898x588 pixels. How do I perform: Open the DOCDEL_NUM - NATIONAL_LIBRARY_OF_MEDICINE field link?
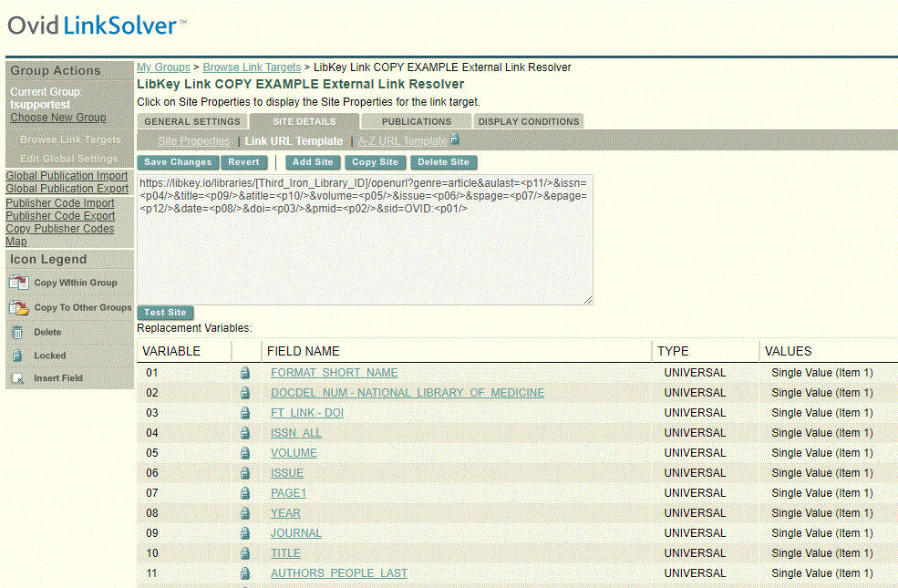[x=408, y=393]
